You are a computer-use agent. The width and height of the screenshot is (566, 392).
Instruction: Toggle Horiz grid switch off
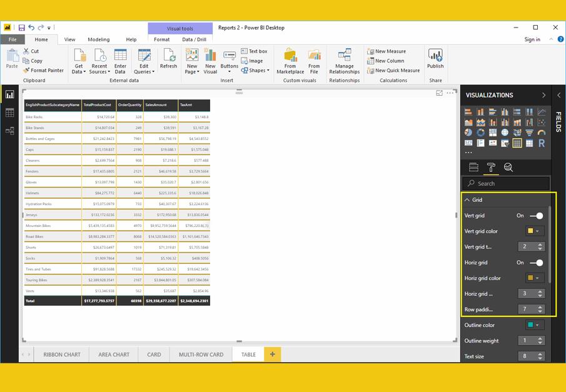536,263
